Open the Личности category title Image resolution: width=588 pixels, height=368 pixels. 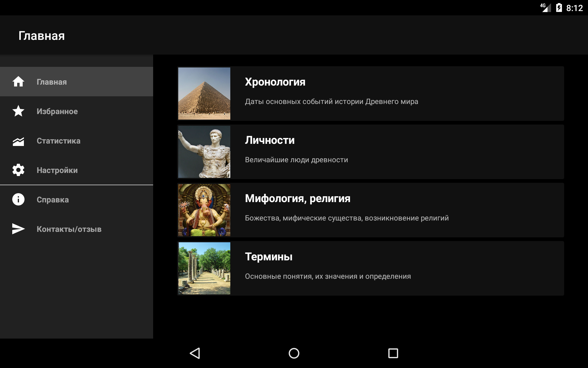coord(269,140)
